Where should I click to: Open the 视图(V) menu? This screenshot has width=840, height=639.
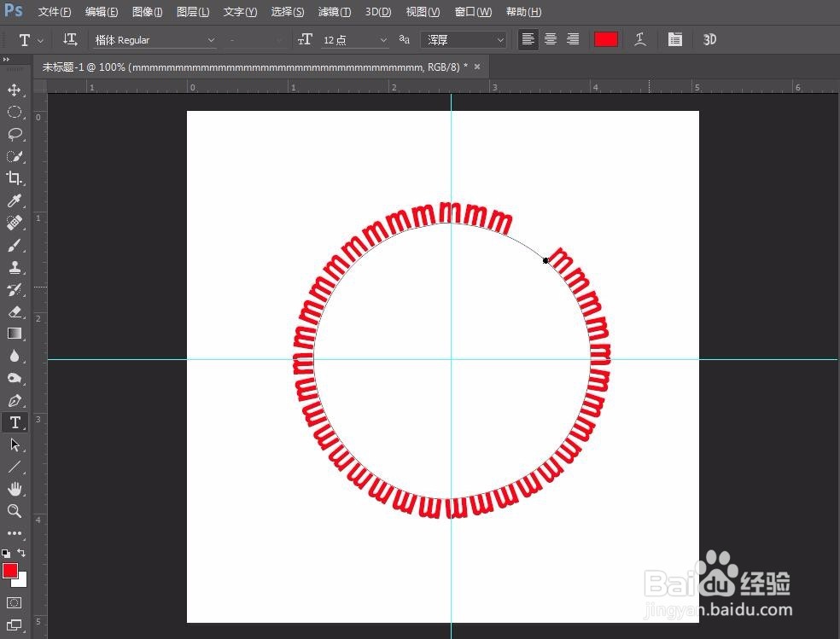click(x=423, y=12)
